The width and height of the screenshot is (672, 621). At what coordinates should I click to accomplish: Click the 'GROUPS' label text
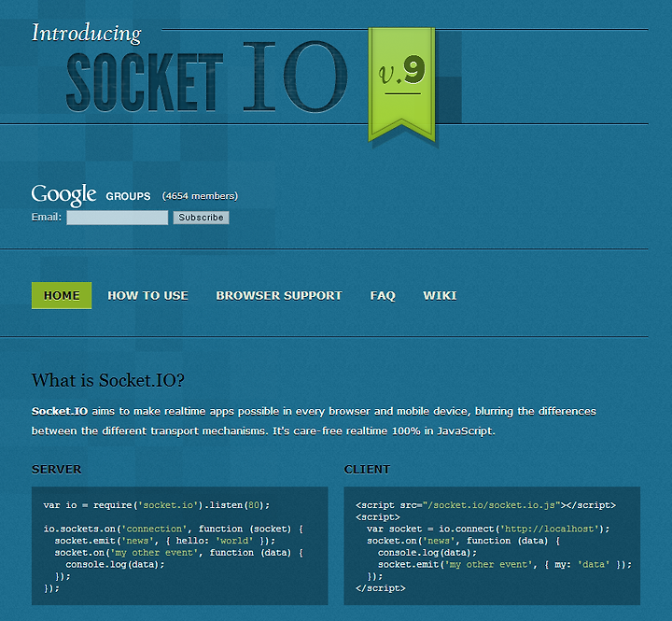(x=128, y=196)
